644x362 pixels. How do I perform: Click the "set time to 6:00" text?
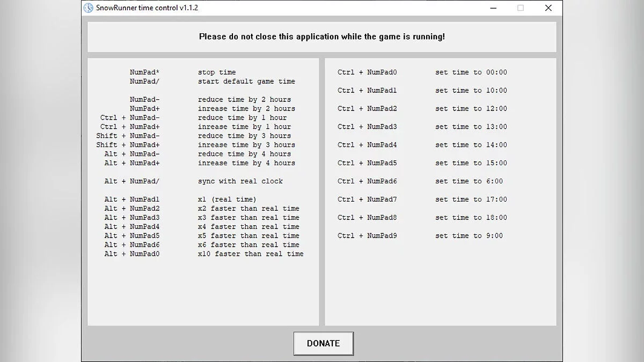coord(469,181)
